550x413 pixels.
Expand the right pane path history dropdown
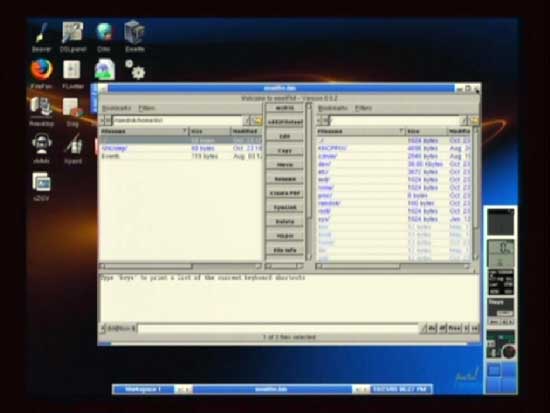pos(464,121)
